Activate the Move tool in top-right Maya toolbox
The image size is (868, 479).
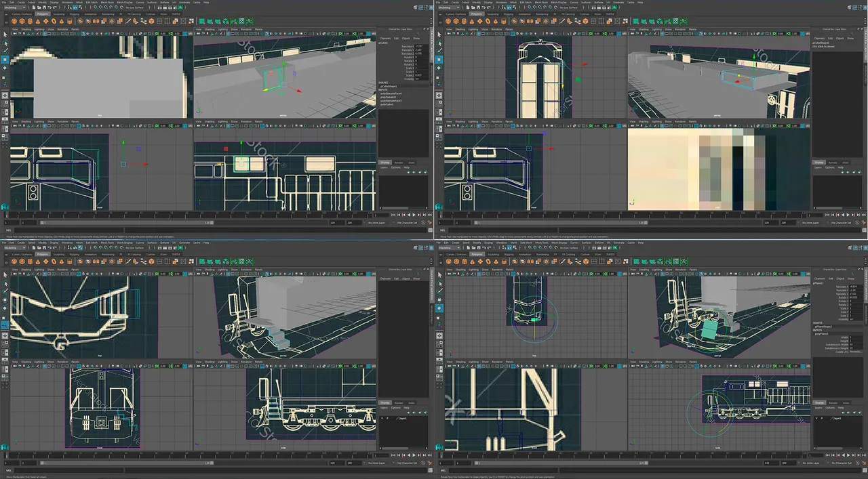(439, 60)
